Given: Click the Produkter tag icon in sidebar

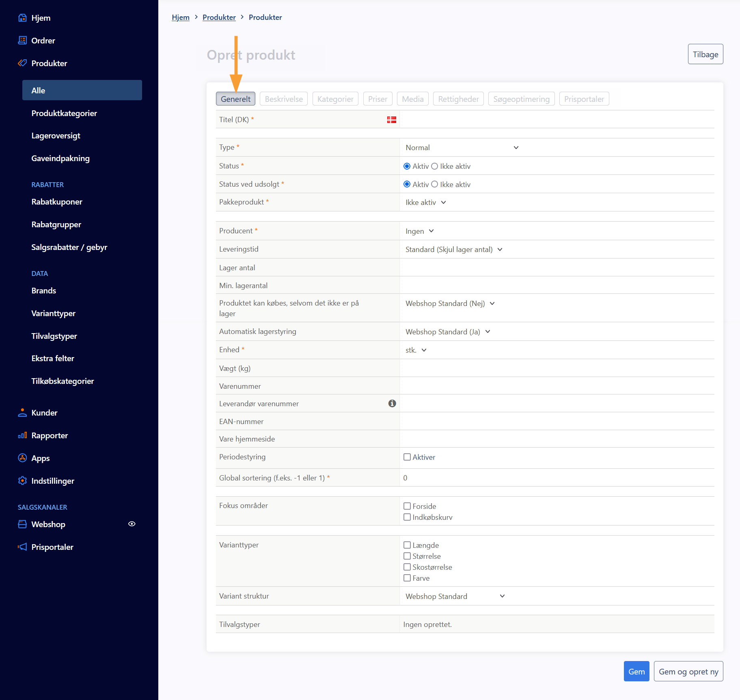Looking at the screenshot, I should (22, 63).
